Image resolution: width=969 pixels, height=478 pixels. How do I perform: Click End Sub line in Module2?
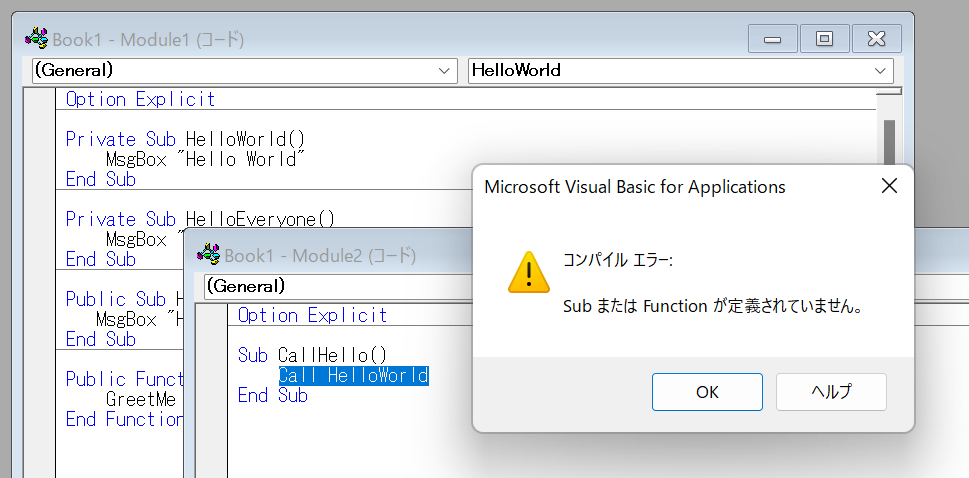[273, 395]
